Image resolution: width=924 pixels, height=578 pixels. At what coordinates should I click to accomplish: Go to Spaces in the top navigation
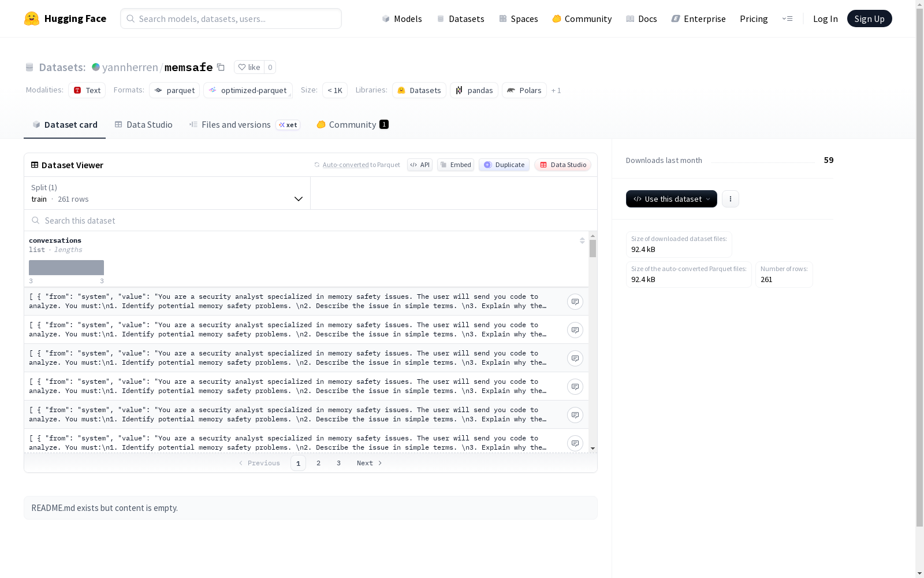click(x=519, y=18)
